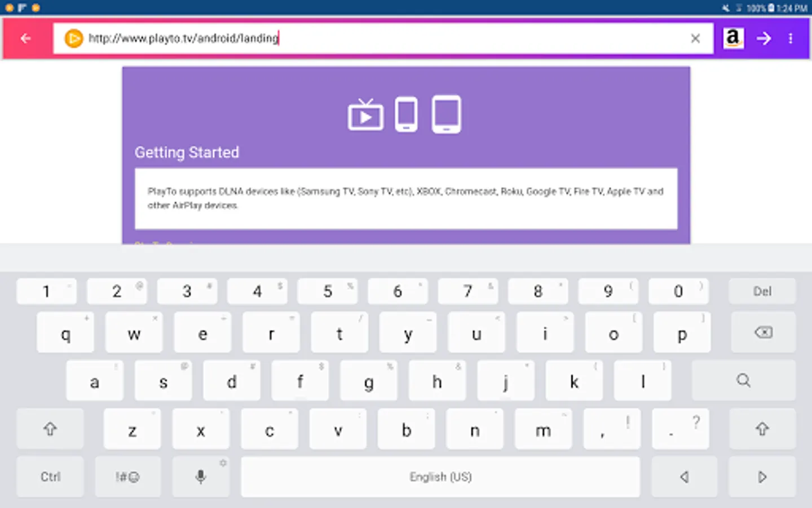
Task: Tap the Ctrl key
Action: point(50,477)
